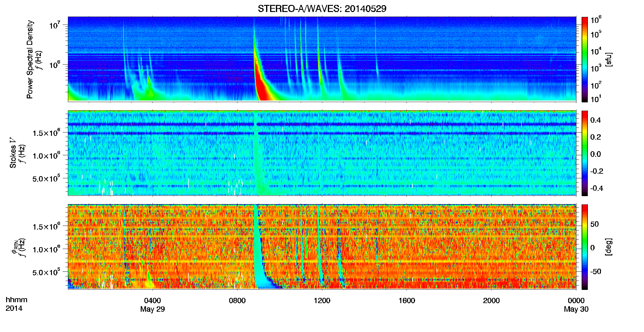644x332 pixels.
Task: Click the -50 tick on the degree colorbar
Action: (596, 271)
